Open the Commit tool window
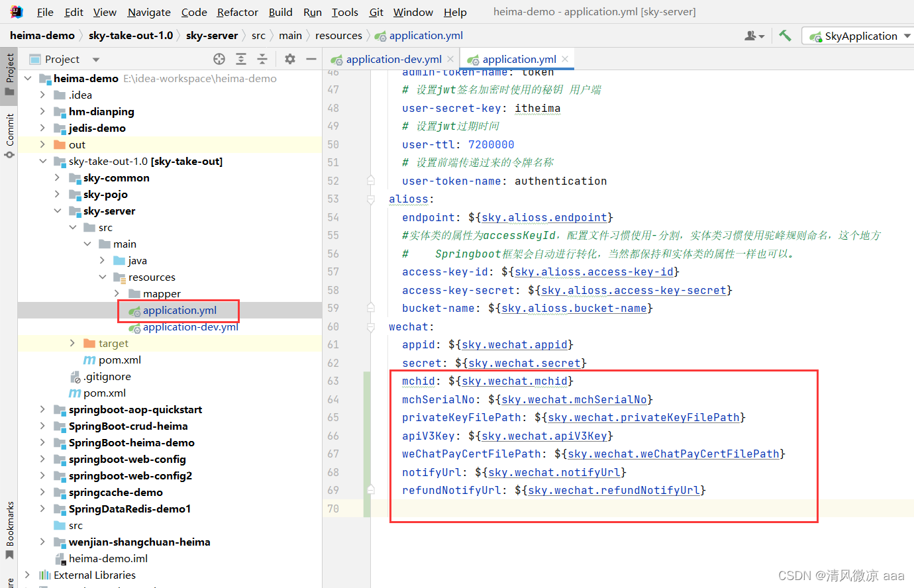This screenshot has width=914, height=588. pos(9,136)
